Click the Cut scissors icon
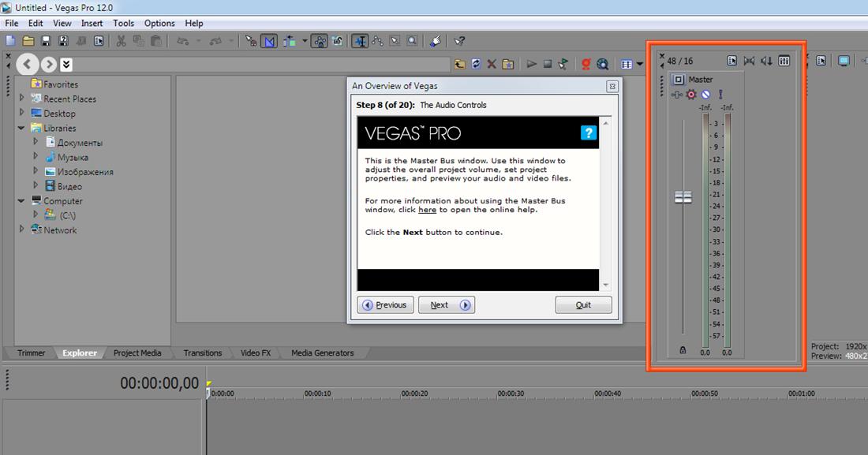This screenshot has height=455, width=868. click(122, 41)
